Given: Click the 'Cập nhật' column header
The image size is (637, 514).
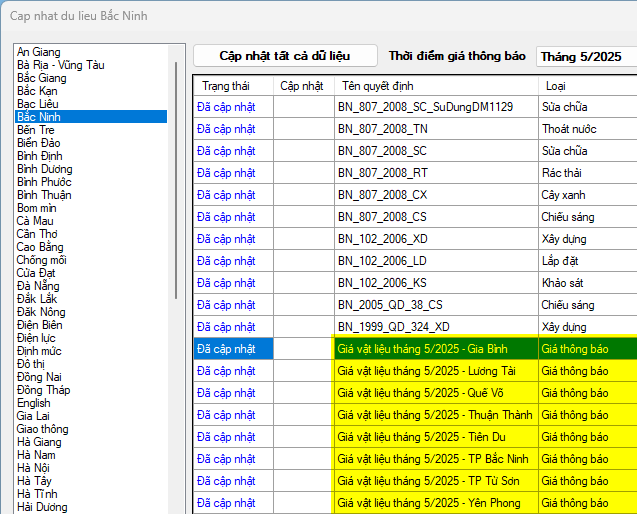Looking at the screenshot, I should [x=302, y=86].
